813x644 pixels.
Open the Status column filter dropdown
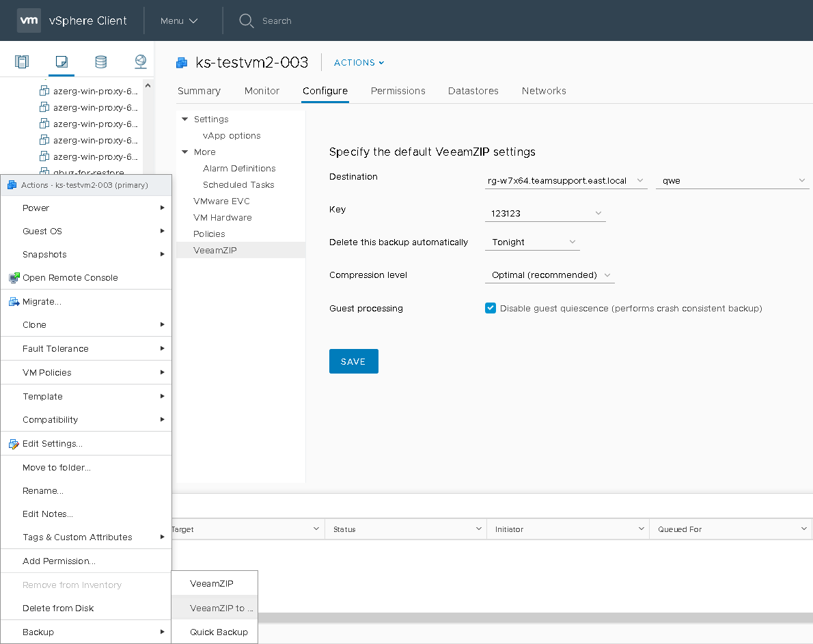pos(478,529)
